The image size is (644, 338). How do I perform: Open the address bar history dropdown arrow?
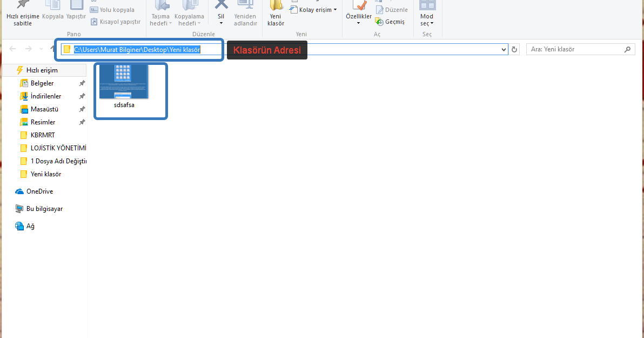click(x=504, y=49)
